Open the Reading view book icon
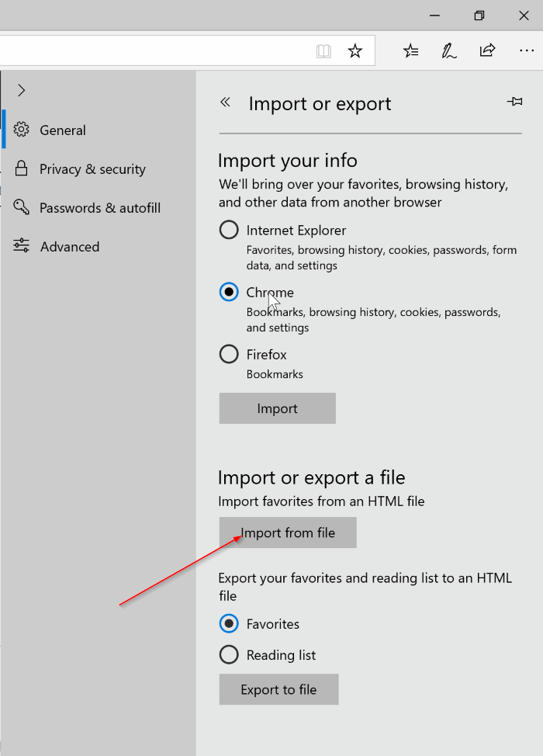The width and height of the screenshot is (543, 756). pyautogui.click(x=323, y=50)
